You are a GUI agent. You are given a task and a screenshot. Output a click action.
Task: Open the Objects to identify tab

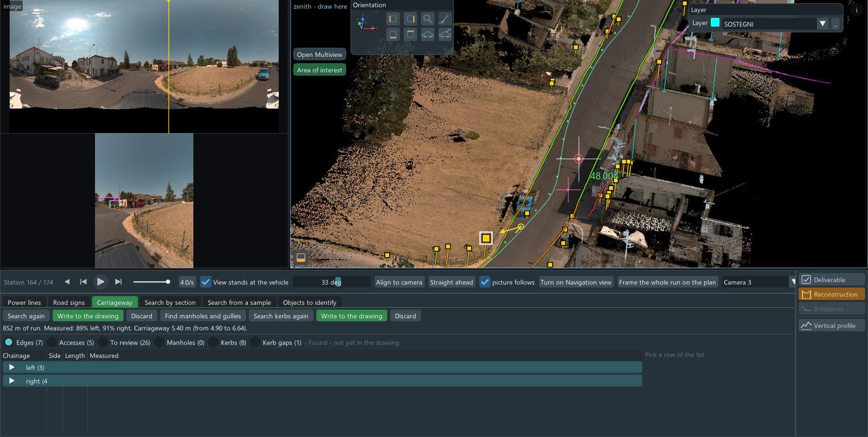[x=310, y=302]
